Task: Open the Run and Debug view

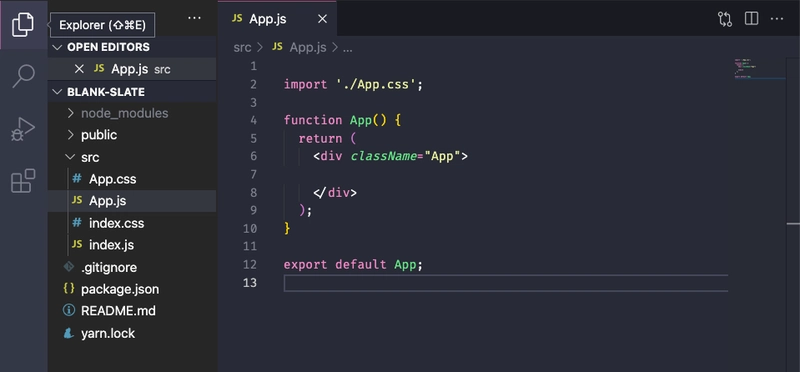Action: click(x=23, y=129)
